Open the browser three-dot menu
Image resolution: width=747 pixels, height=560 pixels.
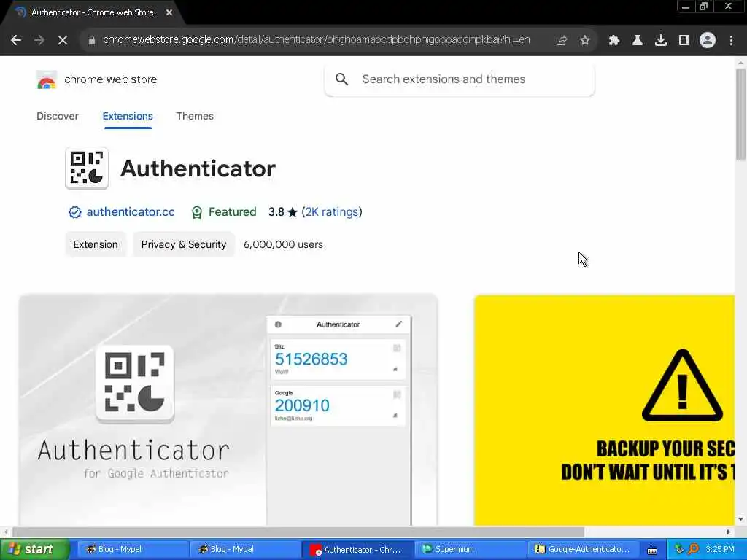731,41
